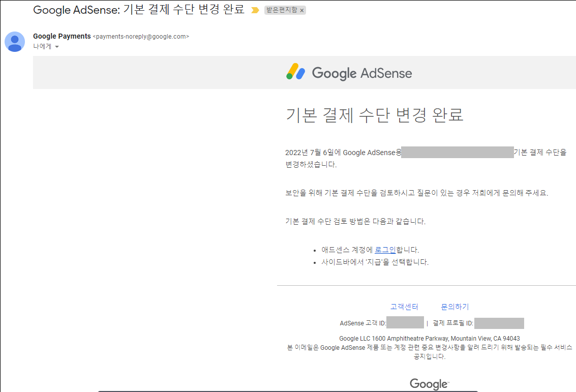
Task: Open the 문의하기 contact link
Action: tap(455, 307)
